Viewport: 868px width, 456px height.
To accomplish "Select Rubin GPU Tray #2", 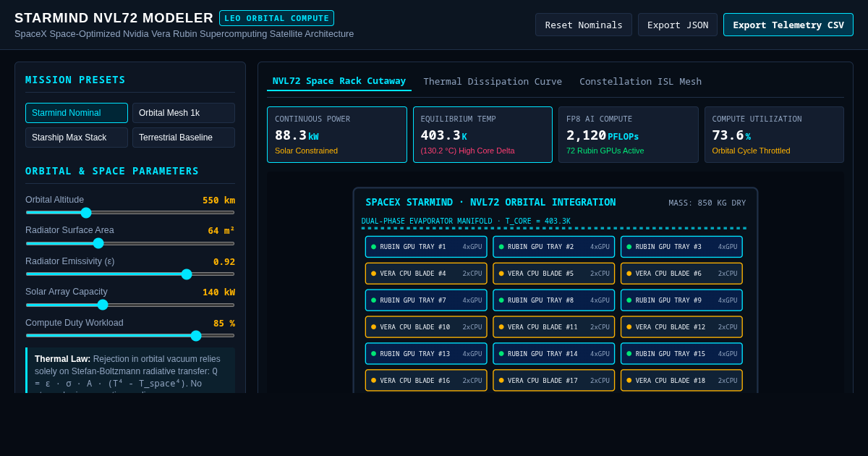I will pyautogui.click(x=554, y=247).
